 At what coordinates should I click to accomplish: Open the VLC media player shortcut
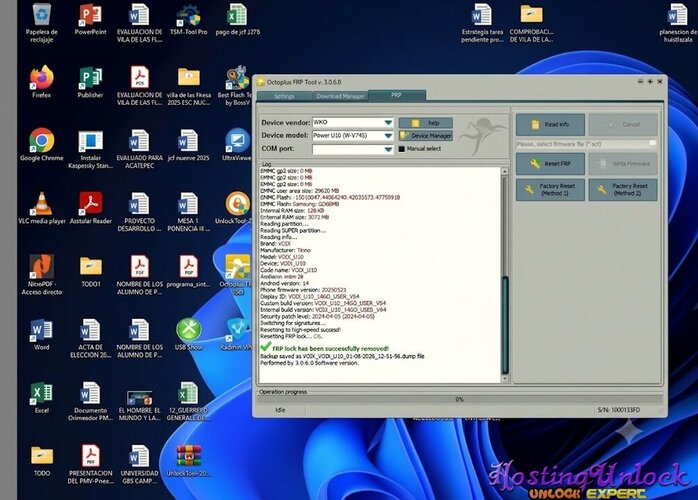[x=41, y=208]
